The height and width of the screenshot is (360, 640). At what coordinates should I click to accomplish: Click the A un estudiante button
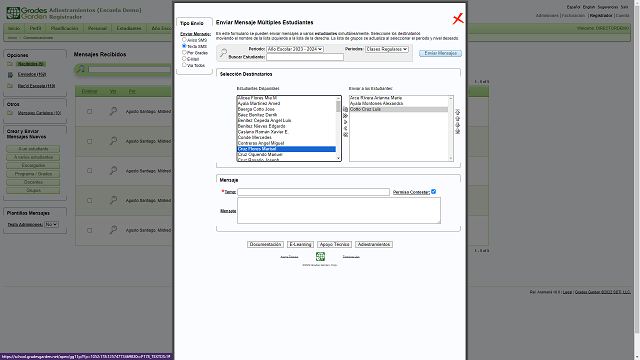(33, 149)
